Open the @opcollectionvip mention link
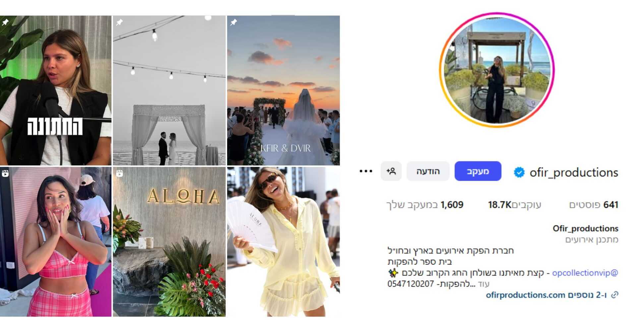Screen dimensions: 644x331 [585, 273]
